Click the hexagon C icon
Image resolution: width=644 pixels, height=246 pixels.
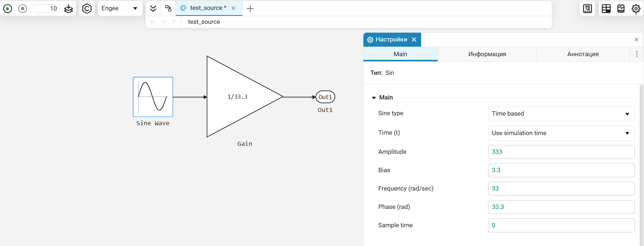[87, 8]
